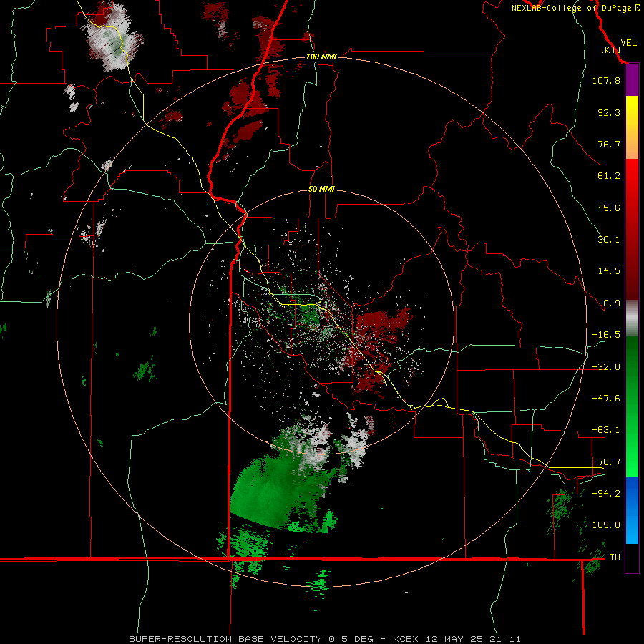
Task: Click the [KT] units label
Action: [611, 49]
